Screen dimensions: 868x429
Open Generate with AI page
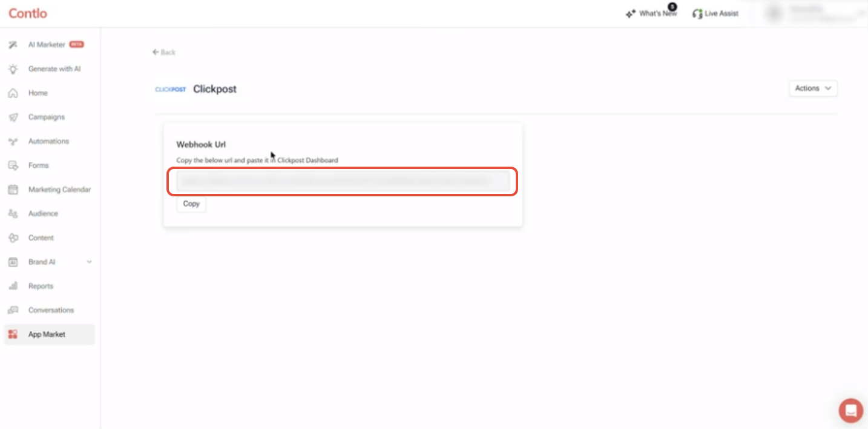click(x=54, y=69)
